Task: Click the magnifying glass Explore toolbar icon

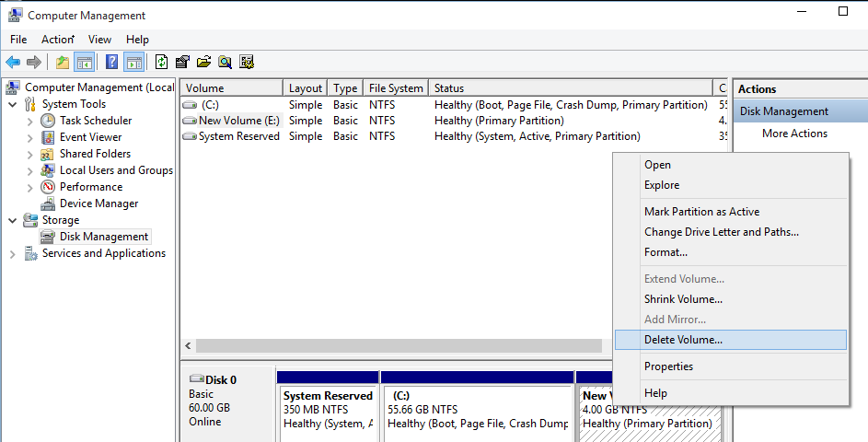Action: click(x=225, y=62)
